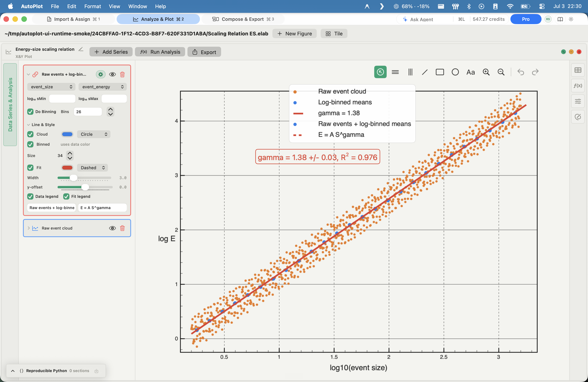The width and height of the screenshot is (588, 382).
Task: Uncheck the Fit checkbox
Action: tap(30, 167)
